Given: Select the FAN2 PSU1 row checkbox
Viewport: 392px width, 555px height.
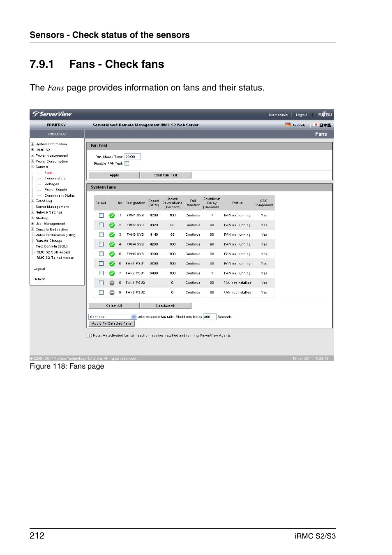Looking at the screenshot, I should (101, 273).
